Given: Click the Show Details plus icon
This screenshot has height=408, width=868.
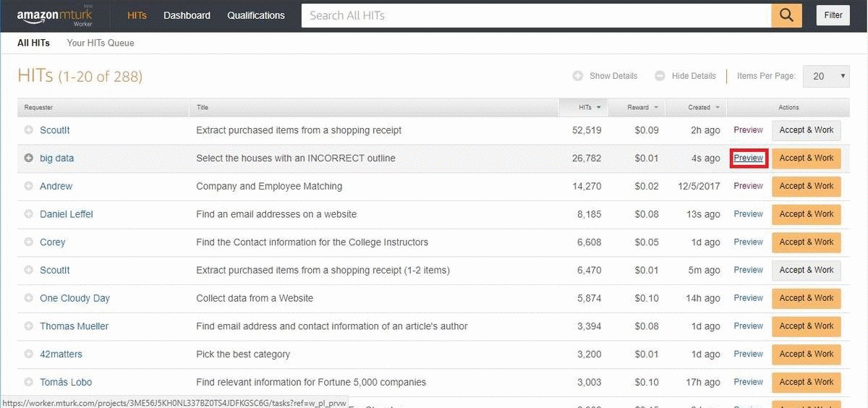Looking at the screenshot, I should tap(578, 76).
